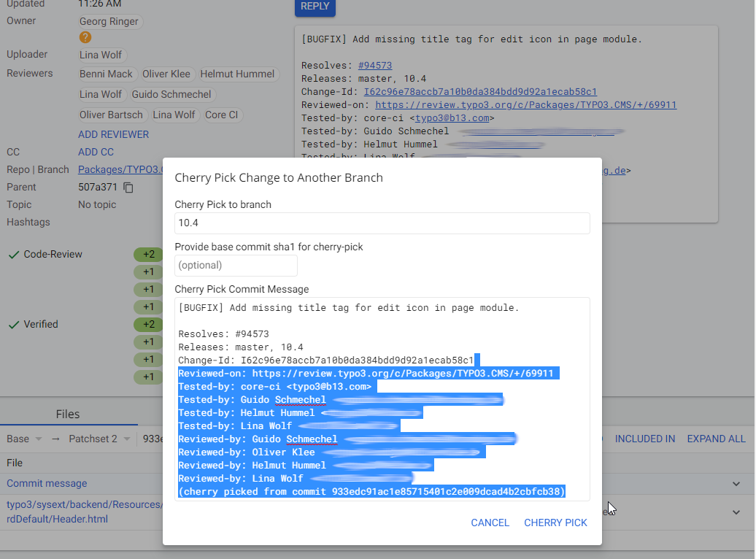This screenshot has width=756, height=559.
Task: Switch to the Files tab
Action: [68, 415]
